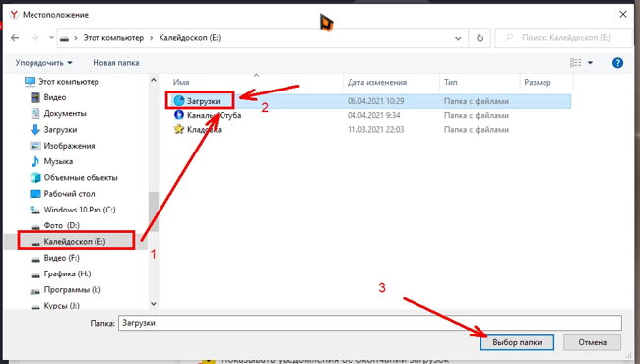Open view options dropdown arrow
This screenshot has width=640, height=364.
[590, 63]
